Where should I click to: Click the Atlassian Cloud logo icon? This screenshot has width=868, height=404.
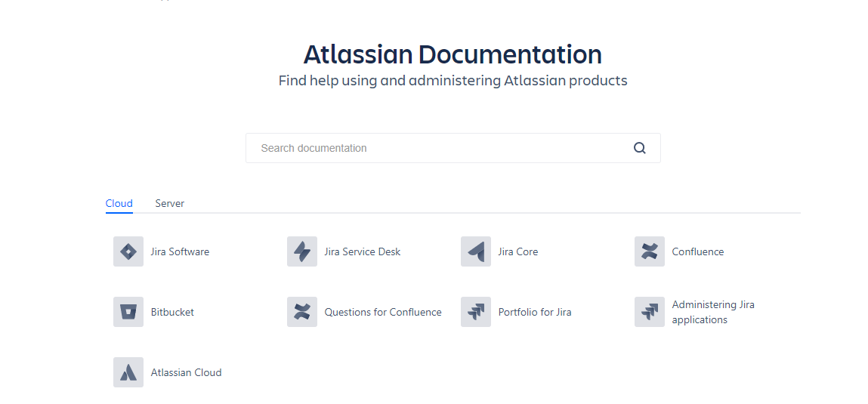tap(128, 372)
